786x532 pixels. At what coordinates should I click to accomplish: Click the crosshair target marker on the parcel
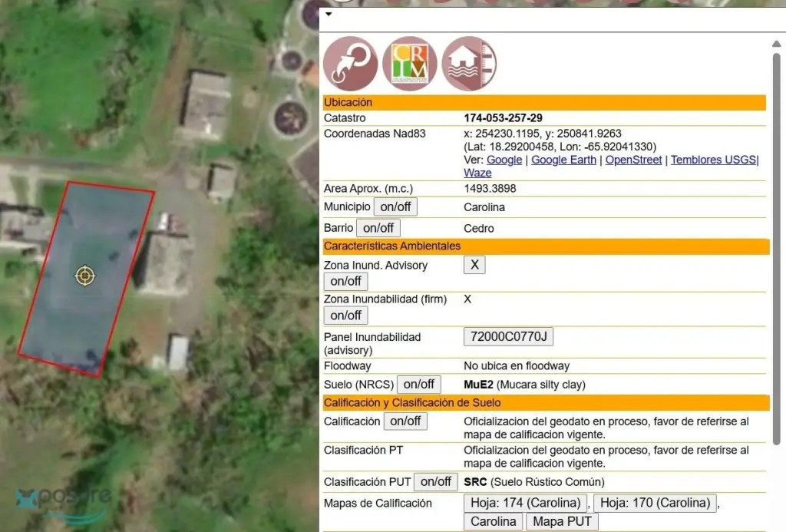point(84,276)
